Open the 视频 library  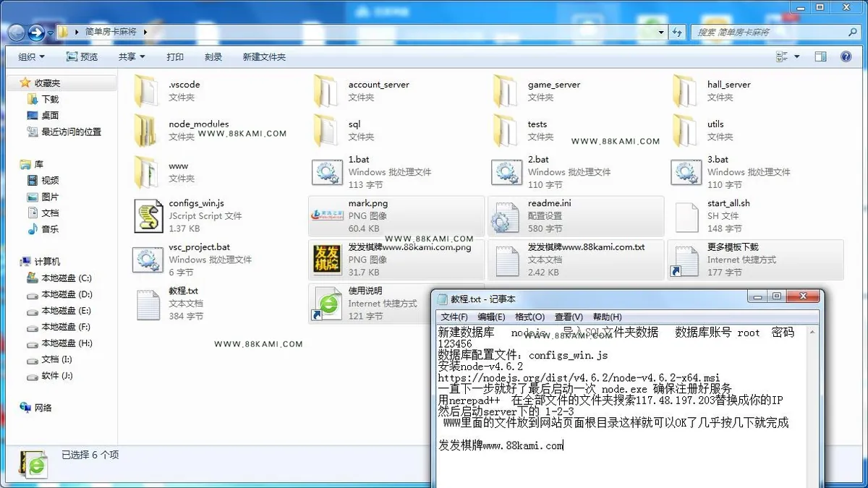[50, 180]
